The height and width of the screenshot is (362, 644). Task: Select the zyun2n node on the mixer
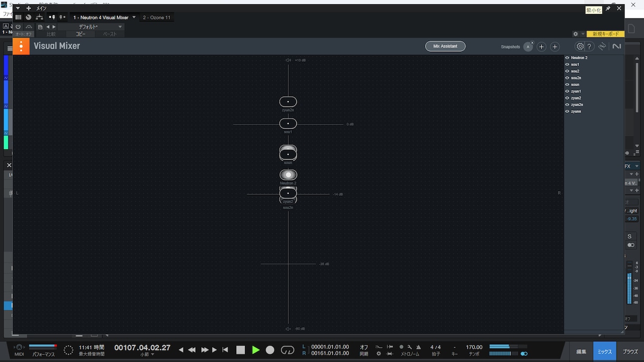(x=288, y=102)
